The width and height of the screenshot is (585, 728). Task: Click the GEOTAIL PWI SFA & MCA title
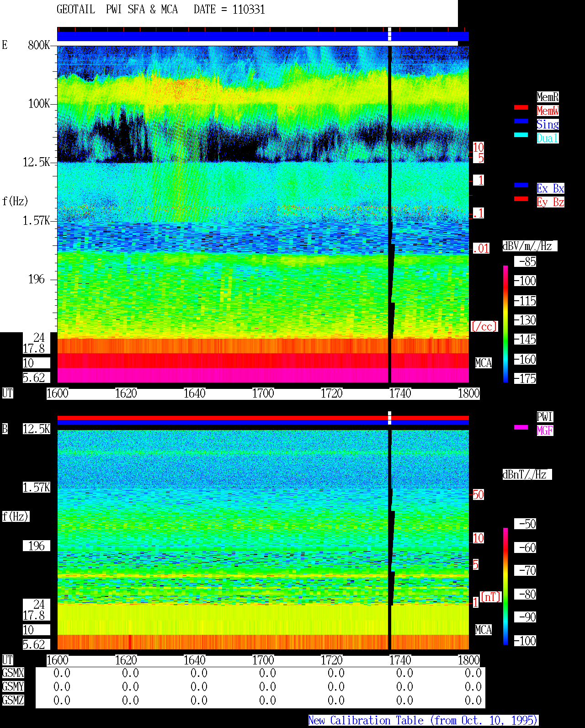coord(117,9)
